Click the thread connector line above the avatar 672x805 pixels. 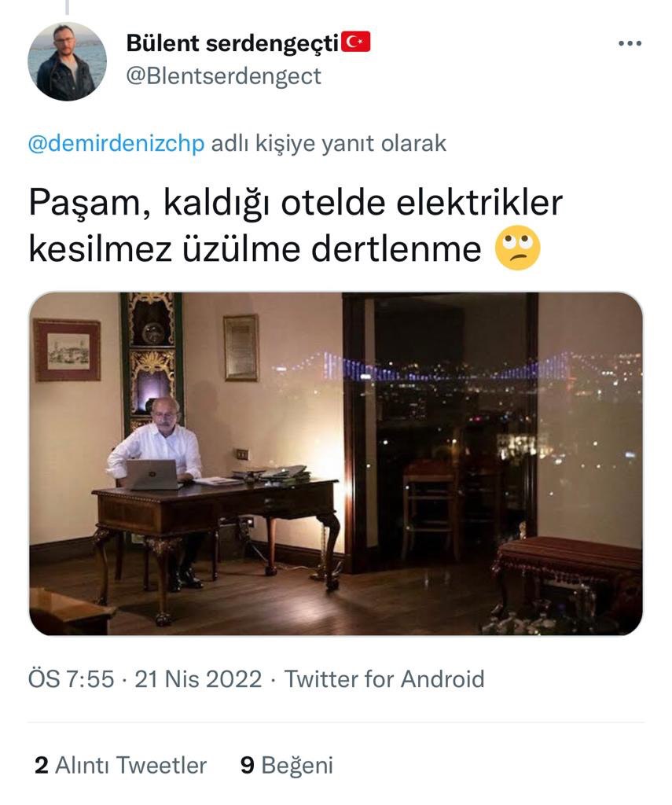(x=67, y=6)
